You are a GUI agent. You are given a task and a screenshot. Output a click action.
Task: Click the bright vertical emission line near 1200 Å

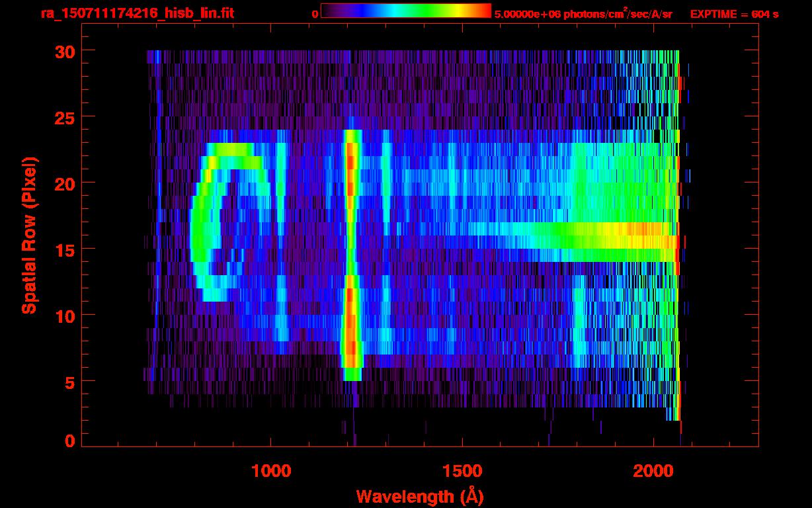(x=351, y=251)
